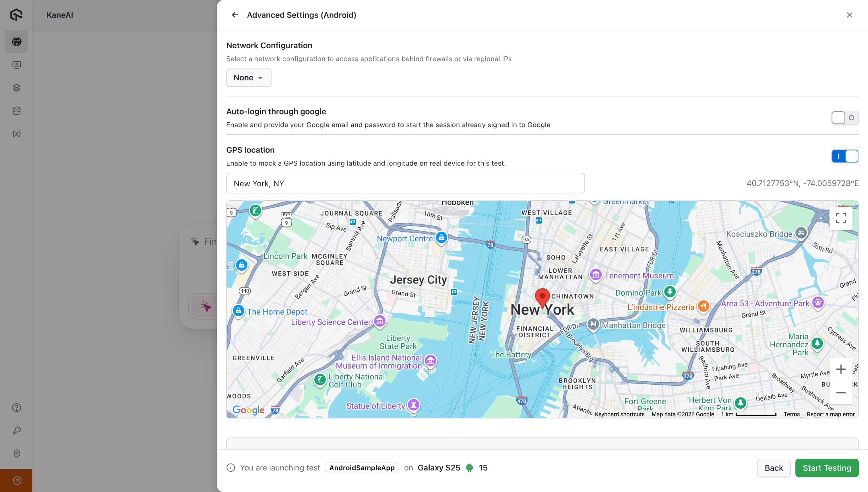Click the info icon beside launching test message
This screenshot has width=868, height=492.
pyautogui.click(x=230, y=468)
